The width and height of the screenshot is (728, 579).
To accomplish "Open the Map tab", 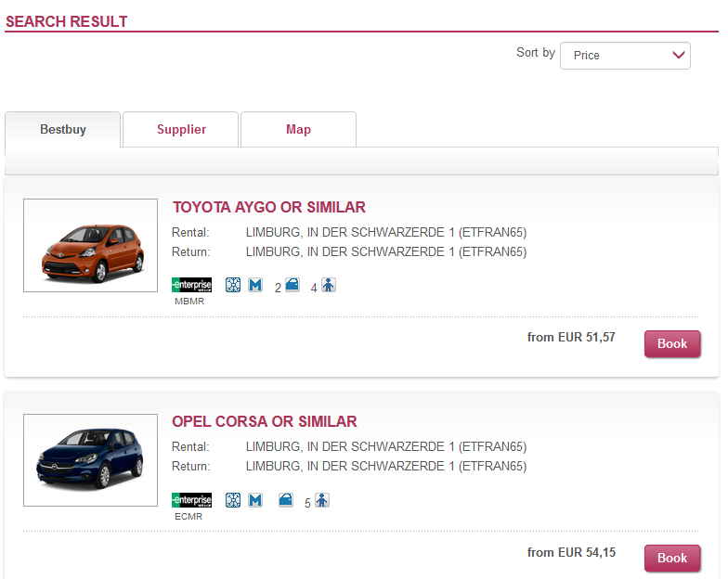I will (x=299, y=130).
